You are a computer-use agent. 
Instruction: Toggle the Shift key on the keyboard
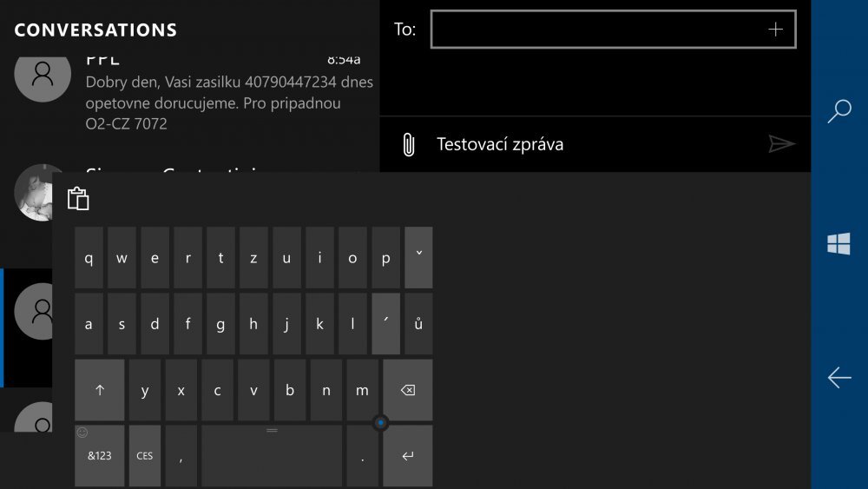[100, 390]
